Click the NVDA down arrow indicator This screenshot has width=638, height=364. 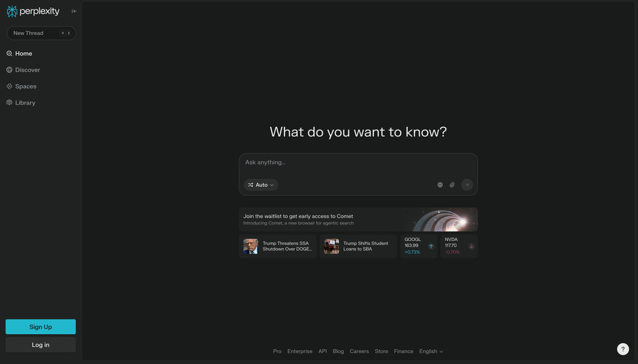click(x=471, y=246)
